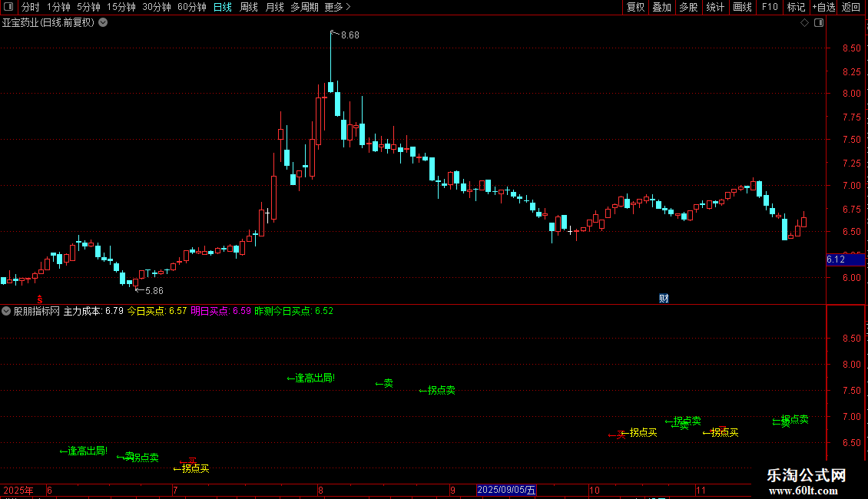Switch to 周线 weekly chart
The image size is (868, 499).
(x=249, y=7)
